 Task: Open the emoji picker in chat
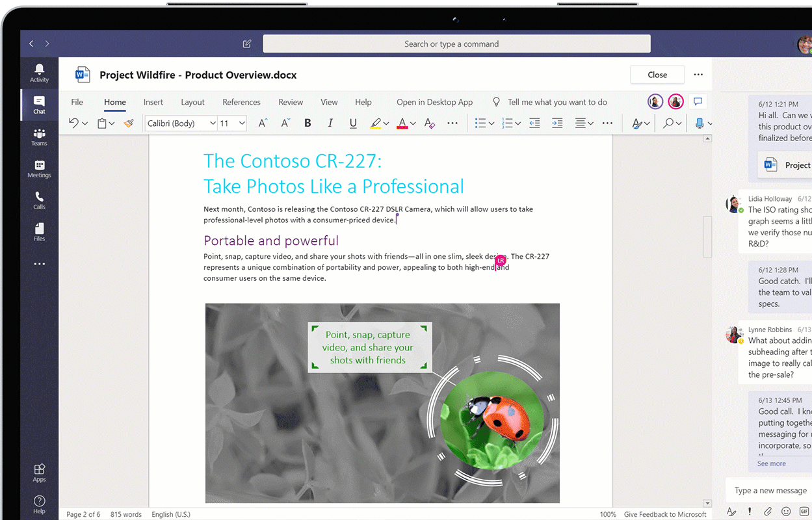click(x=785, y=512)
